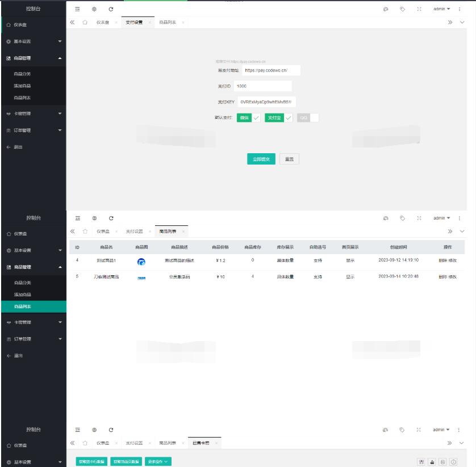
Task: Click the product image of 测试商品1
Action: pos(141,261)
